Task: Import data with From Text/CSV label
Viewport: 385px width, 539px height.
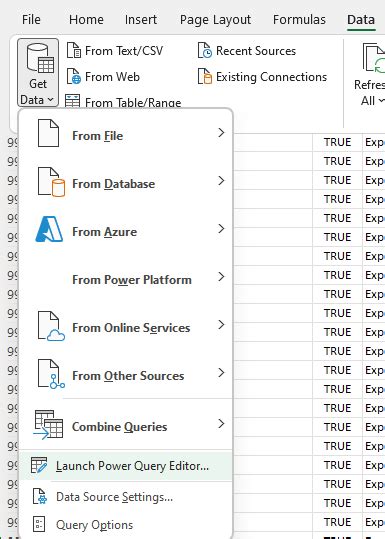Action: click(x=124, y=51)
